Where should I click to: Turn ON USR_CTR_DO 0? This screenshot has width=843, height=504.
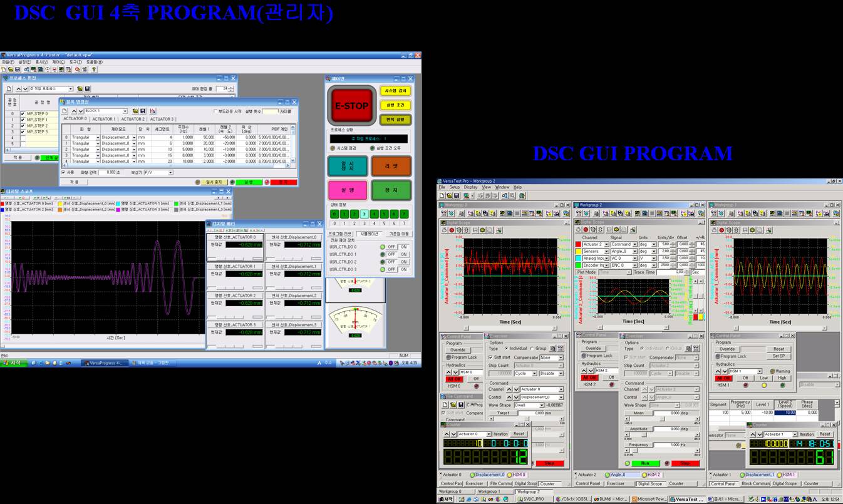[404, 247]
